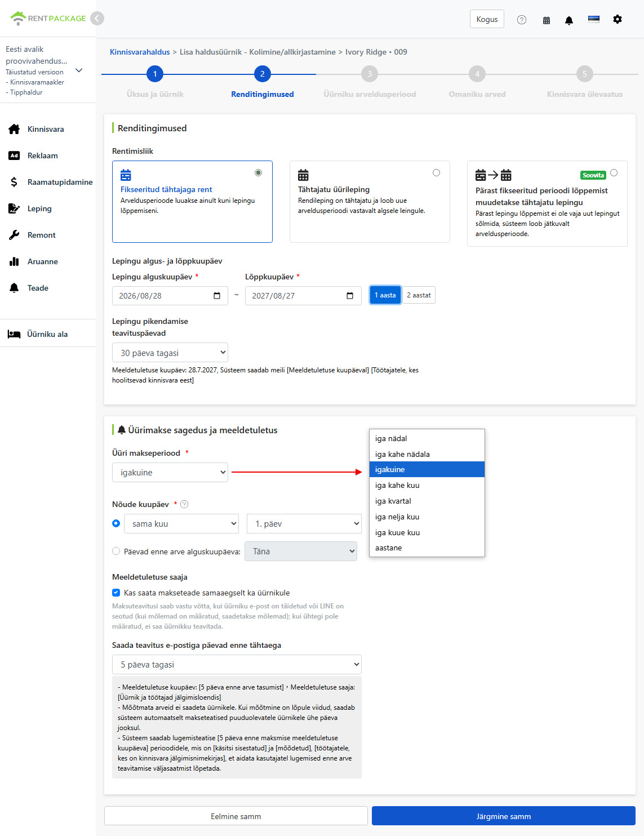Image resolution: width=644 pixels, height=836 pixels.
Task: Set duration with 2 aastat button
Action: [x=419, y=295]
